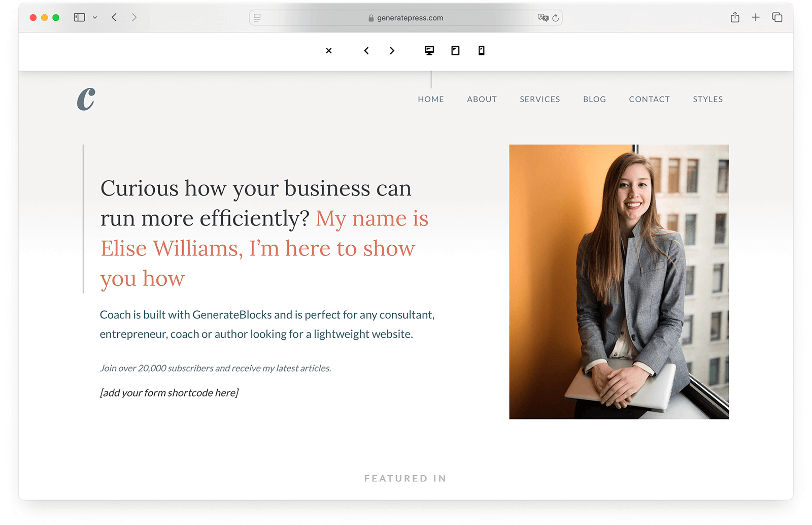Show the tab overview
The width and height of the screenshot is (812, 525).
777,17
